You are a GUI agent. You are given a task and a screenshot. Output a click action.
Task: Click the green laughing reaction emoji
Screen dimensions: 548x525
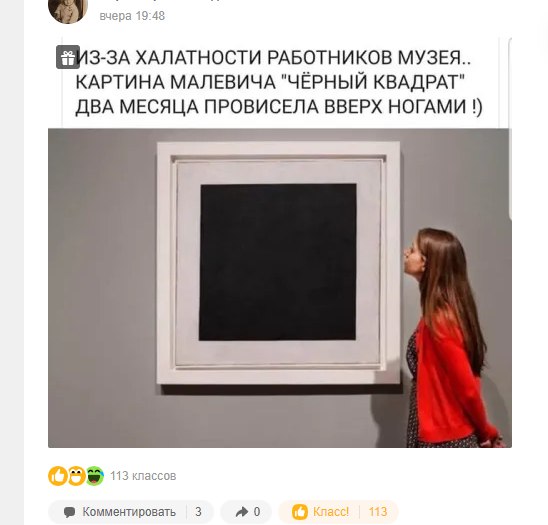pyautogui.click(x=95, y=476)
